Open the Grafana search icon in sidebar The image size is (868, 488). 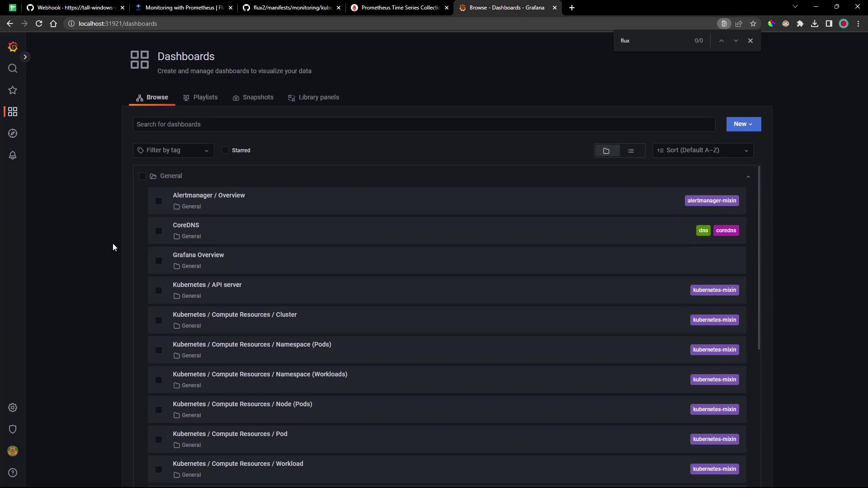point(13,69)
